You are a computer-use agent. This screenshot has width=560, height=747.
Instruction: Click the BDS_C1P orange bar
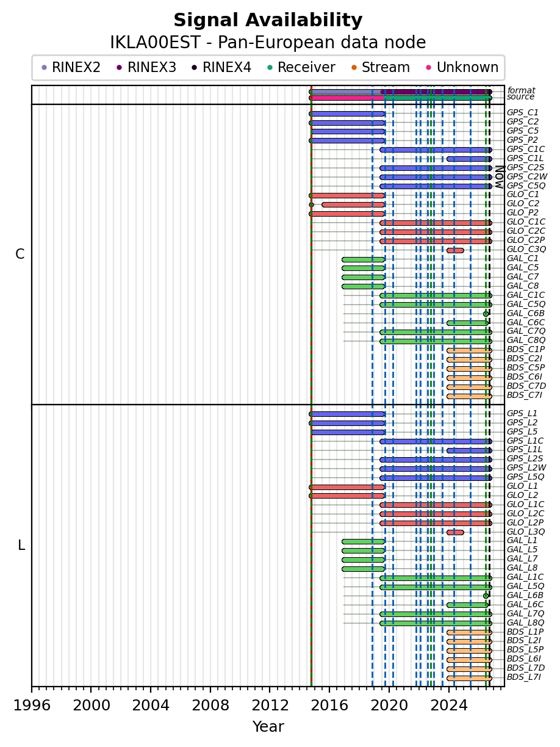pyautogui.click(x=469, y=350)
